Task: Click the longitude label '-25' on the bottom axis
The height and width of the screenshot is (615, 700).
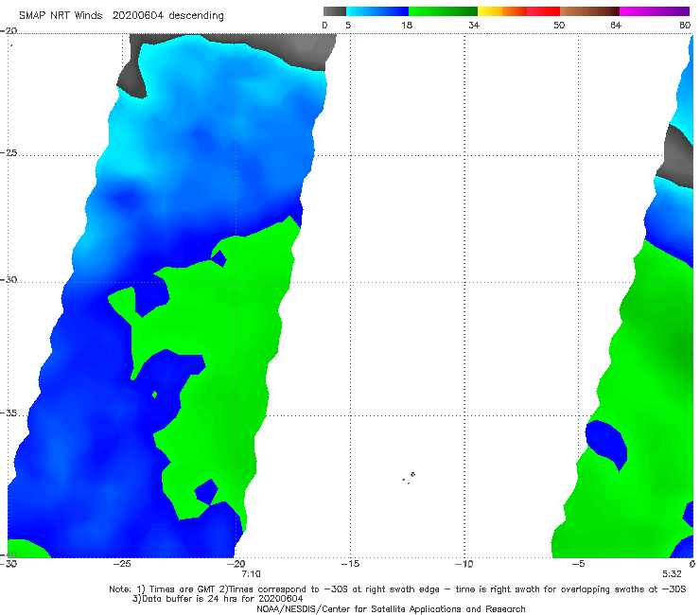Action: tap(122, 564)
